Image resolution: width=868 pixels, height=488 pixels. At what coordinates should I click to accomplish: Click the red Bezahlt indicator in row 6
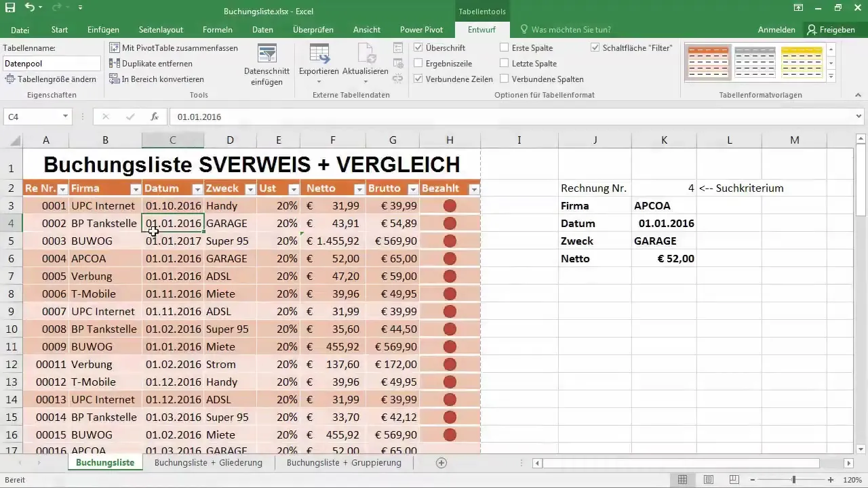click(x=450, y=258)
